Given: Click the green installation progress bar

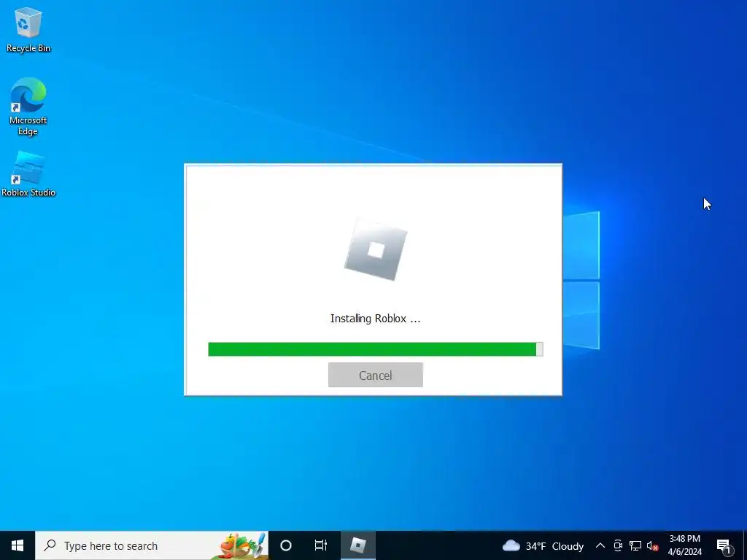Looking at the screenshot, I should [376, 349].
